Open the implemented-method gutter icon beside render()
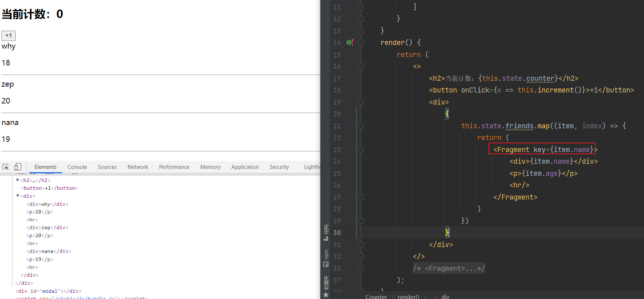The height and width of the screenshot is (299, 644). [x=350, y=42]
